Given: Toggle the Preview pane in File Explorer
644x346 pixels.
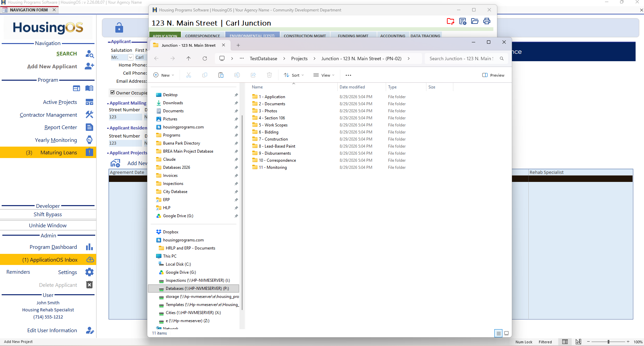Looking at the screenshot, I should 493,75.
